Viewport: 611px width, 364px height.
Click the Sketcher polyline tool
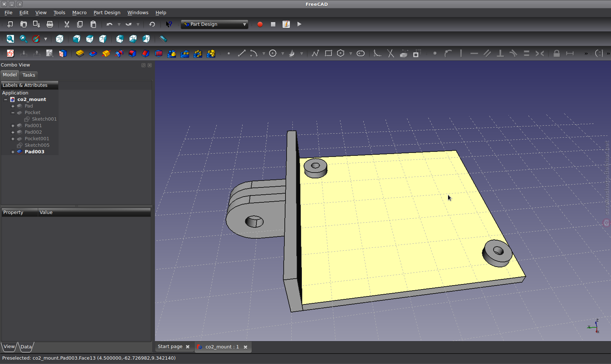pos(315,53)
